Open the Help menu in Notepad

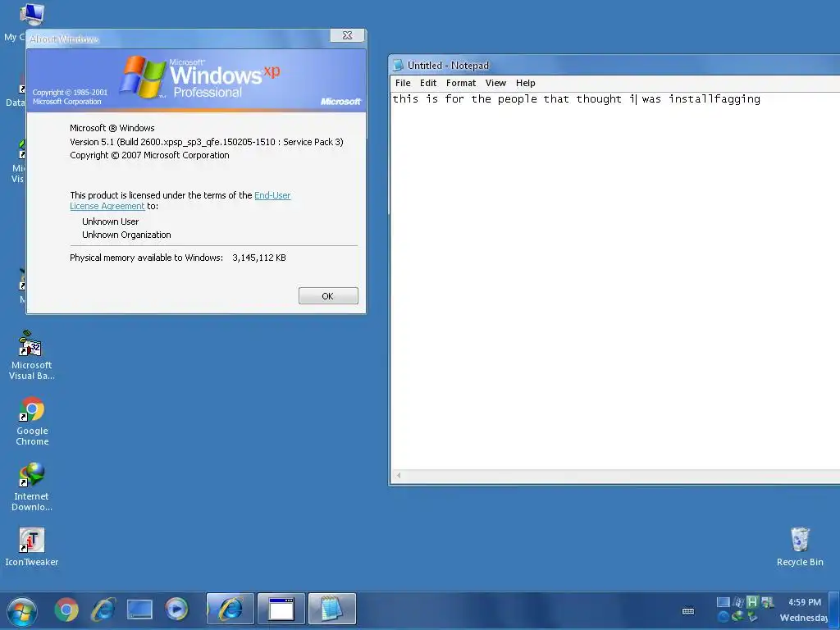pyautogui.click(x=526, y=83)
